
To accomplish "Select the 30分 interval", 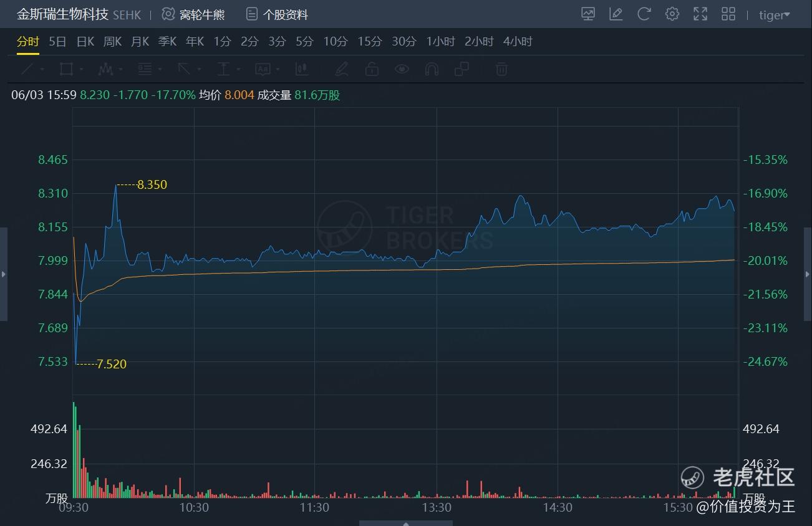I will click(404, 42).
